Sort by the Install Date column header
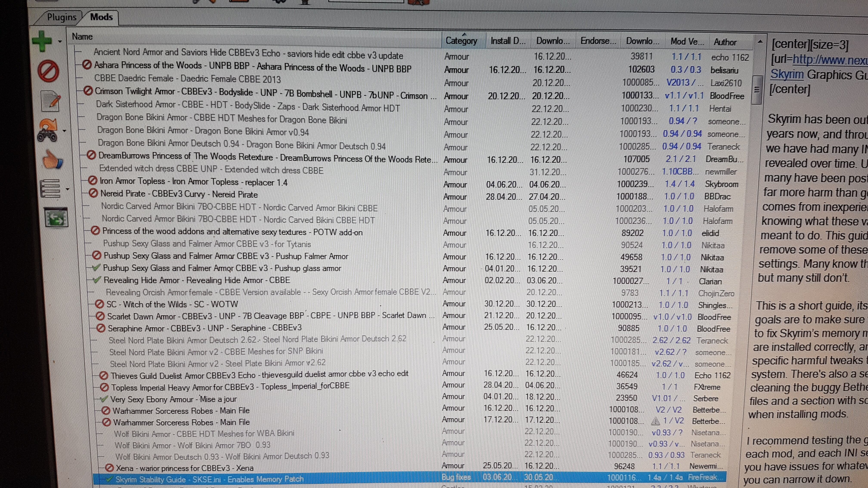The width and height of the screenshot is (868, 488). (x=508, y=41)
